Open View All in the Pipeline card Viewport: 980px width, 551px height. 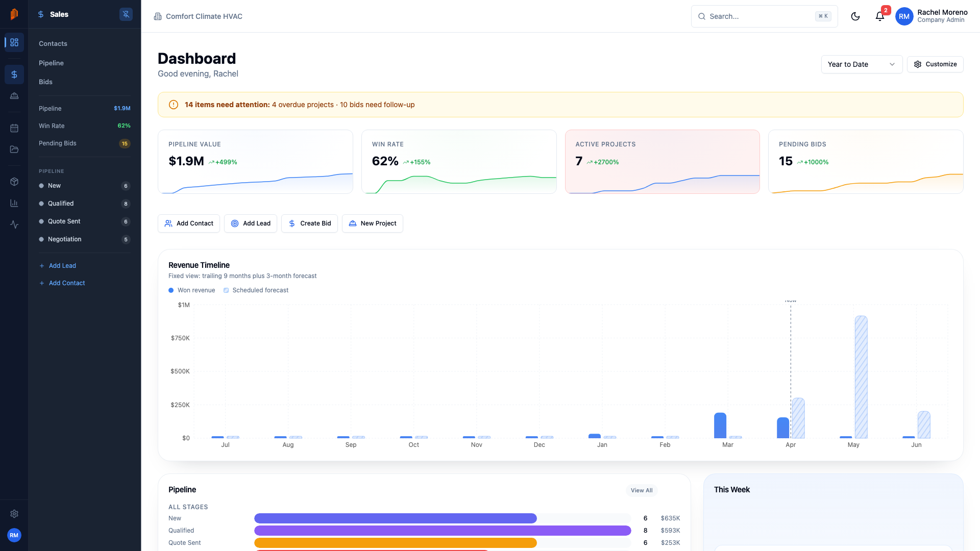point(642,490)
